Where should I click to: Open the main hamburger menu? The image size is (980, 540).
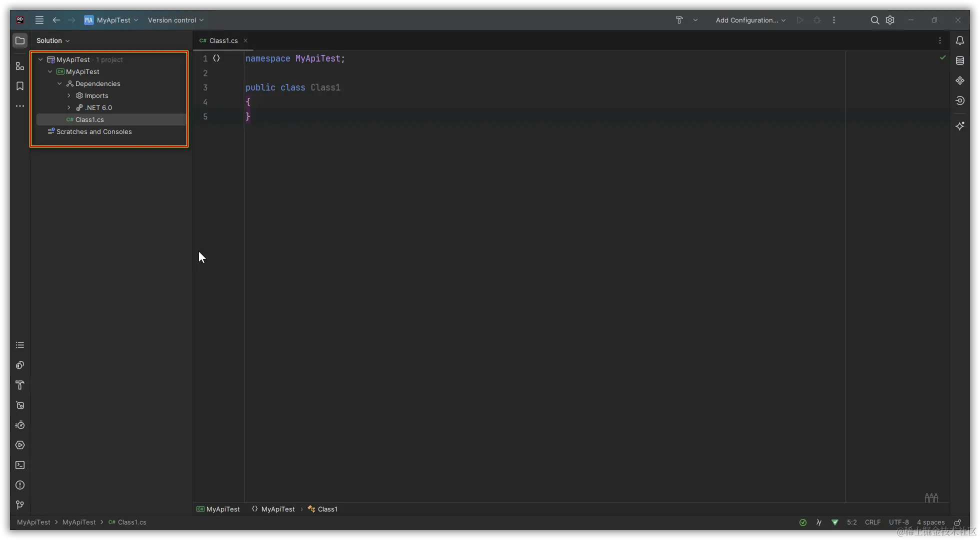pyautogui.click(x=39, y=20)
